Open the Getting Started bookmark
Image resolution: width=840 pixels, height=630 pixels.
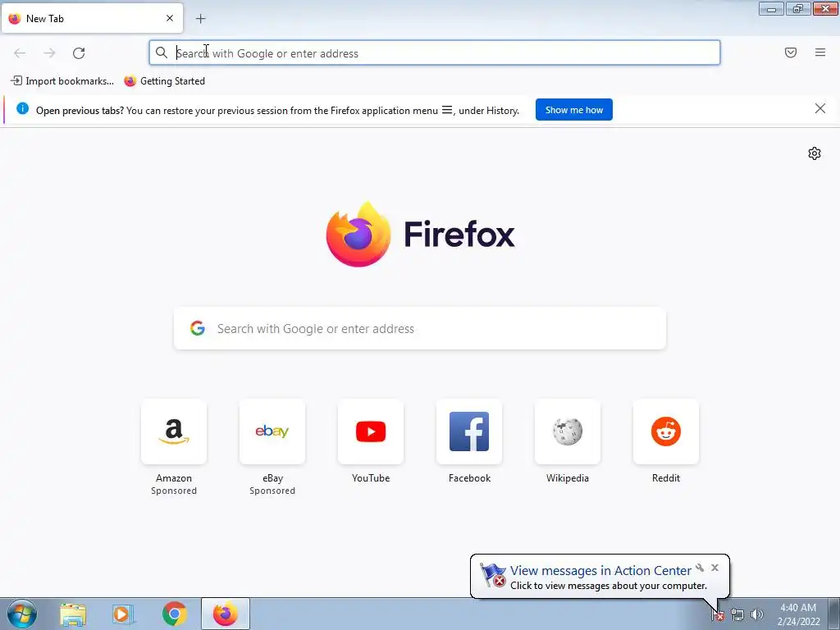[x=164, y=81]
